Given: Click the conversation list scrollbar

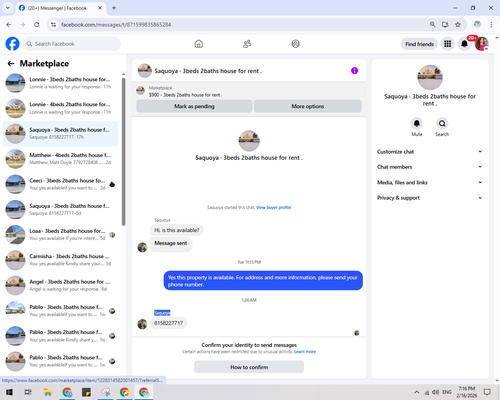Looking at the screenshot, I should (123, 152).
